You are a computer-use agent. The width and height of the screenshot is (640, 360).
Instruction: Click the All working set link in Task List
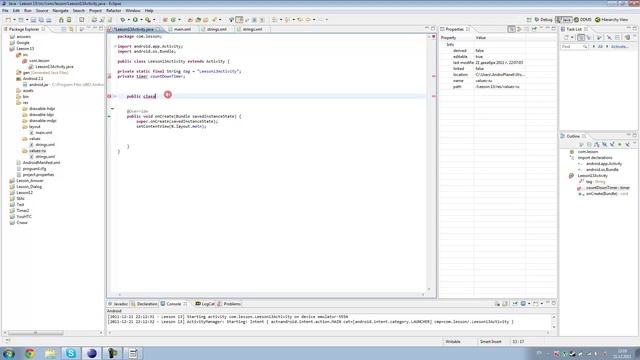click(x=600, y=47)
